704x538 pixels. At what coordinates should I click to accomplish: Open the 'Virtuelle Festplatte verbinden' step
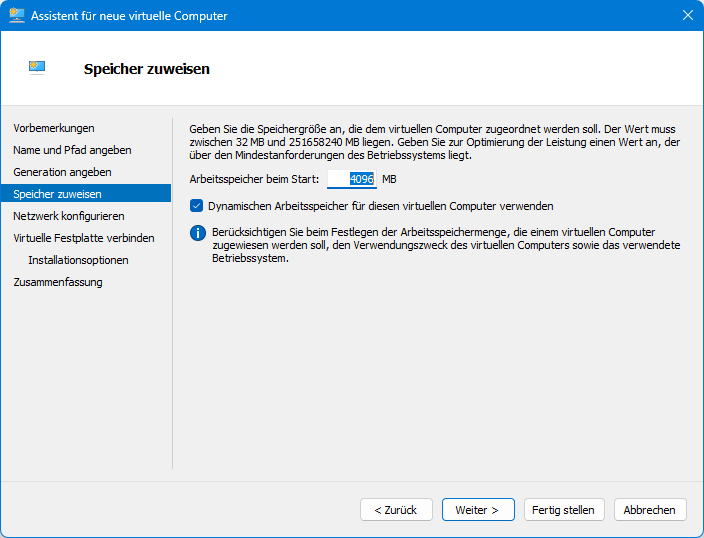pyautogui.click(x=84, y=238)
